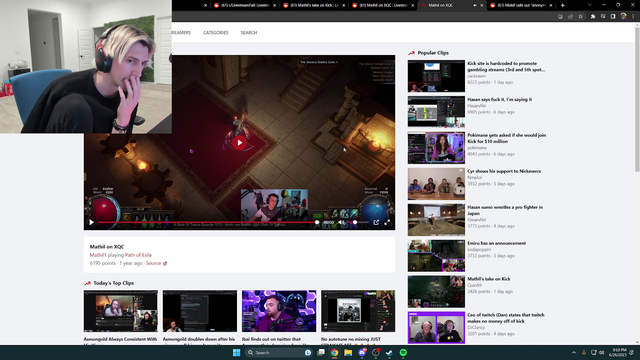Open the taskbar clock and date
Viewport: 640px width, 360px height.
click(619, 353)
